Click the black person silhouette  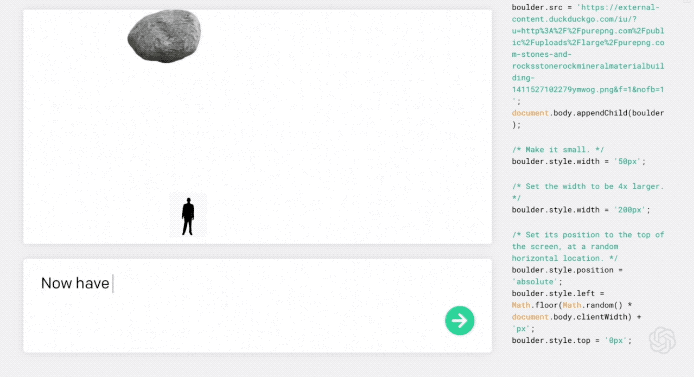[x=188, y=216]
